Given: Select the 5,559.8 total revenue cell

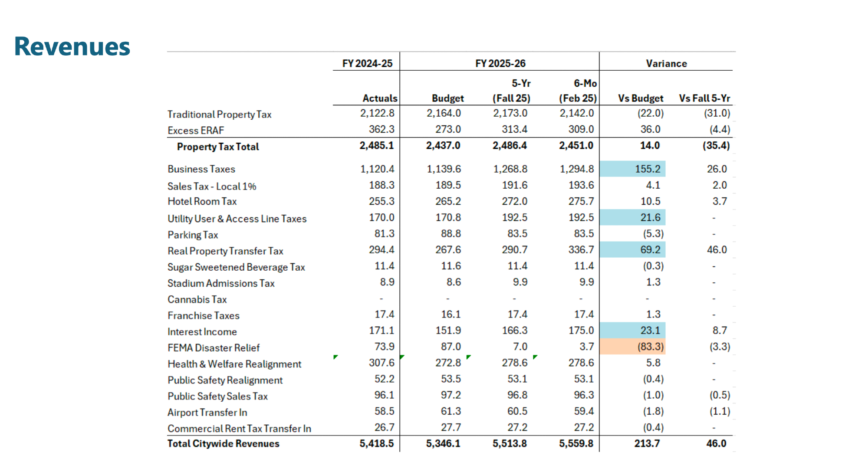Looking at the screenshot, I should 575,443.
